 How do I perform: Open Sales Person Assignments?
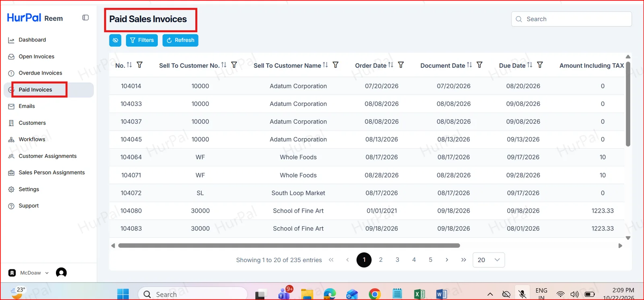(x=52, y=172)
